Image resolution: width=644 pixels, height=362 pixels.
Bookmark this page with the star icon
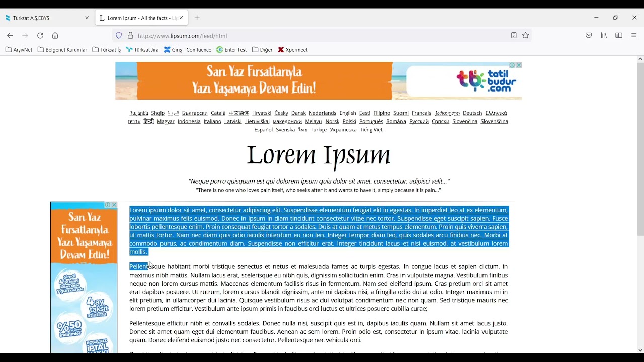pyautogui.click(x=526, y=36)
